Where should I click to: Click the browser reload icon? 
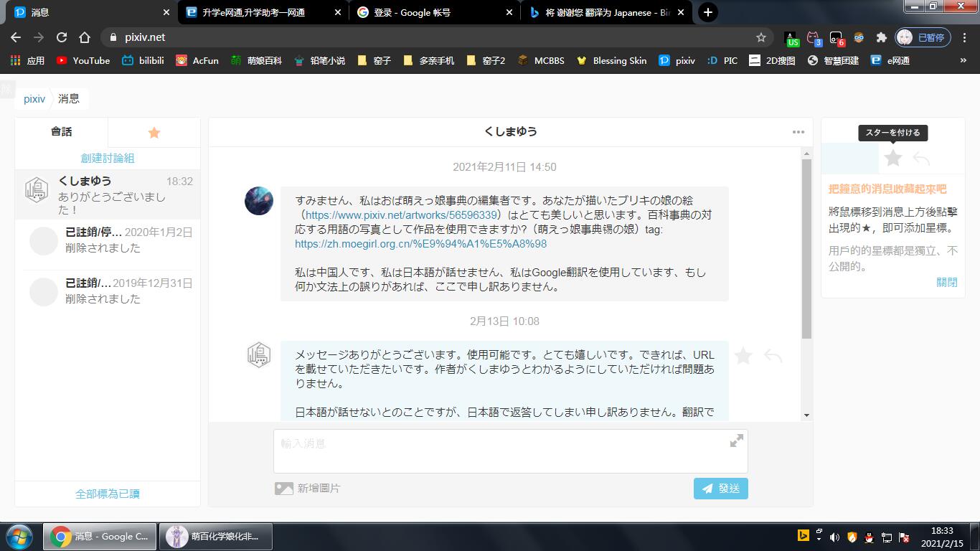62,37
